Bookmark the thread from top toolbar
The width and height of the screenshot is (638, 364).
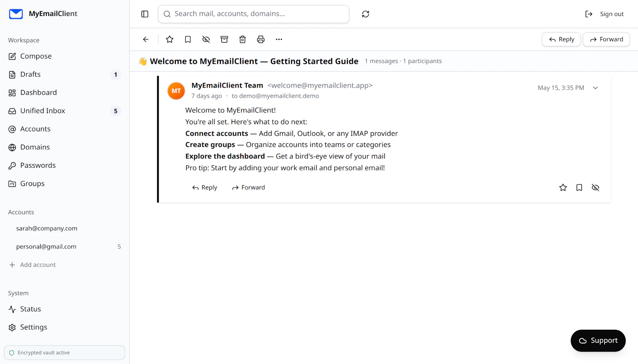(188, 39)
